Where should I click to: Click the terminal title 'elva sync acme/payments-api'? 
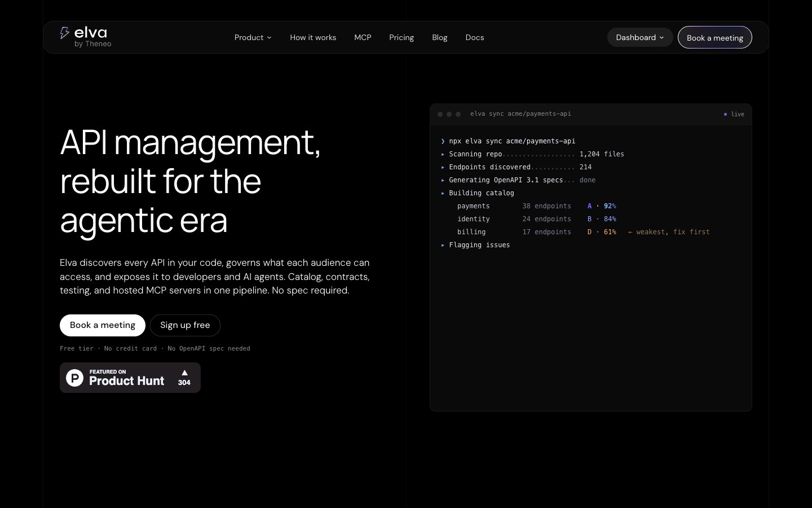point(520,114)
